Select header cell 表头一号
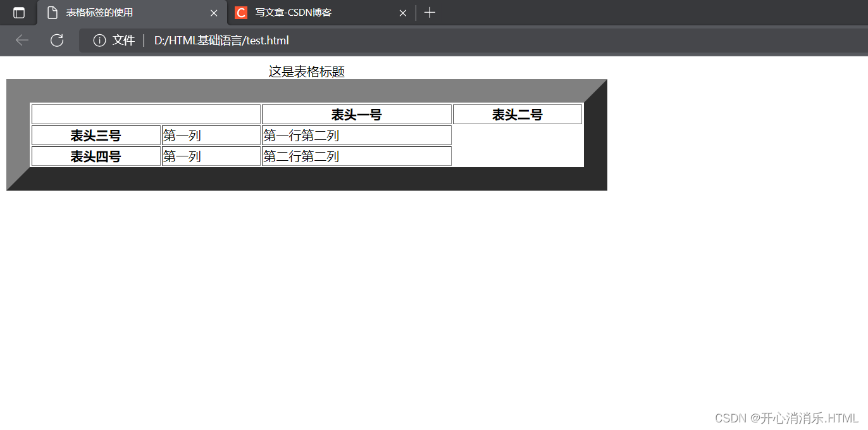Viewport: 868px width, 430px height. pyautogui.click(x=357, y=115)
